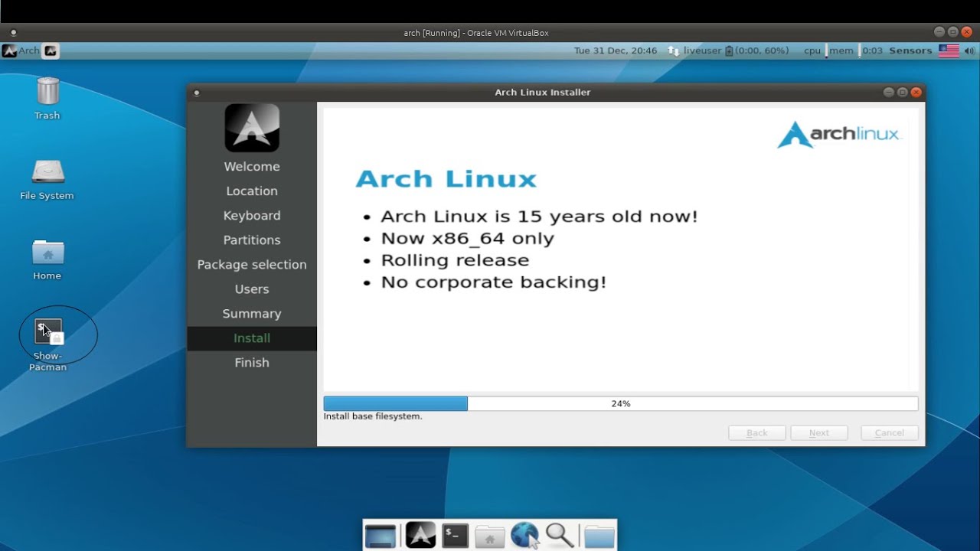980x551 pixels.
Task: Open the home folder icon in the dock
Action: [490, 536]
